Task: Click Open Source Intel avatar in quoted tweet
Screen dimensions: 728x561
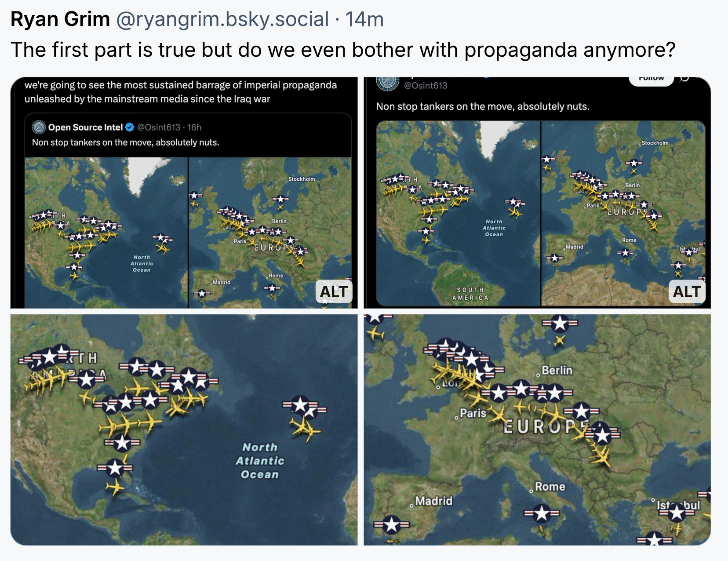Action: click(x=39, y=127)
